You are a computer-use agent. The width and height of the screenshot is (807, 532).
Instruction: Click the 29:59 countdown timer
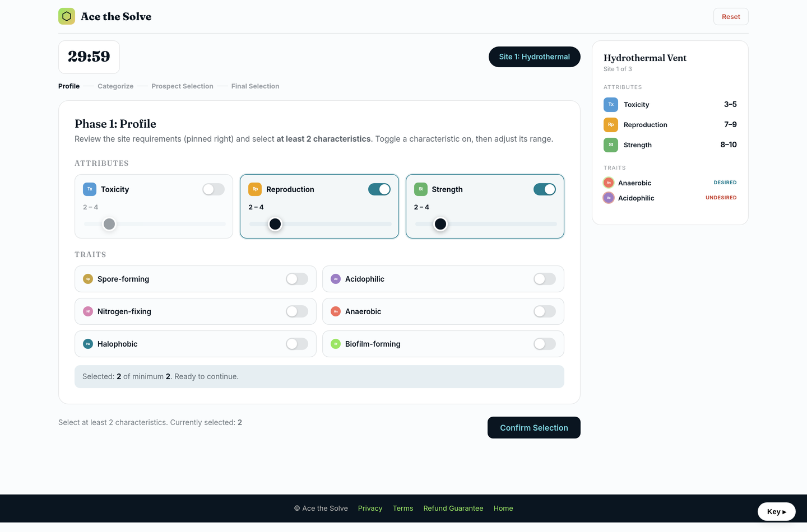click(x=89, y=57)
